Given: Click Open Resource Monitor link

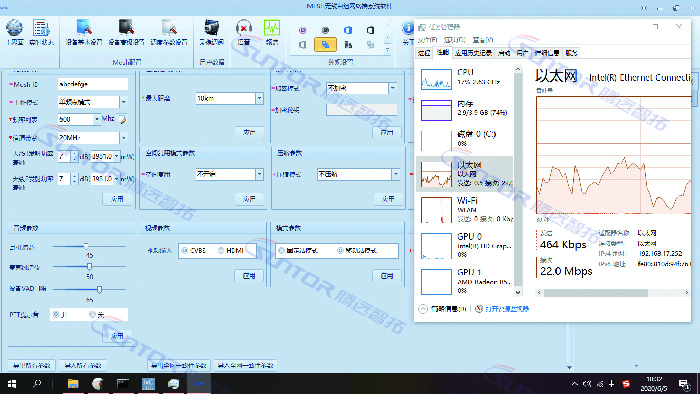Looking at the screenshot, I should [x=506, y=309].
